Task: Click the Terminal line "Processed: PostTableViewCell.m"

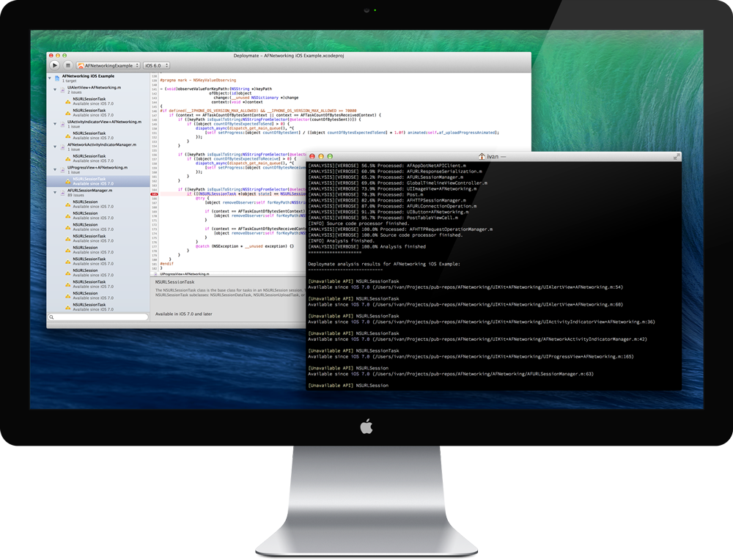Action: click(x=383, y=218)
